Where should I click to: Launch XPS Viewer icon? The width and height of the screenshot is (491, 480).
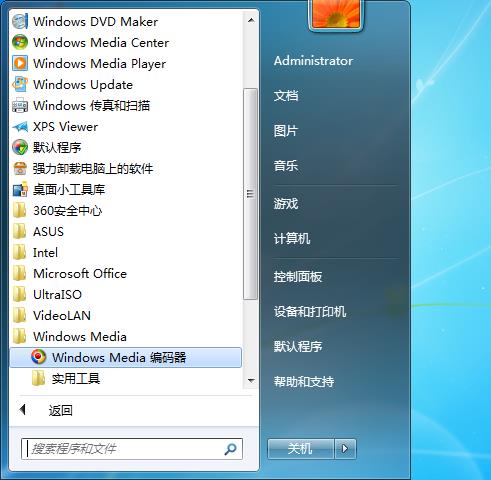tap(20, 127)
